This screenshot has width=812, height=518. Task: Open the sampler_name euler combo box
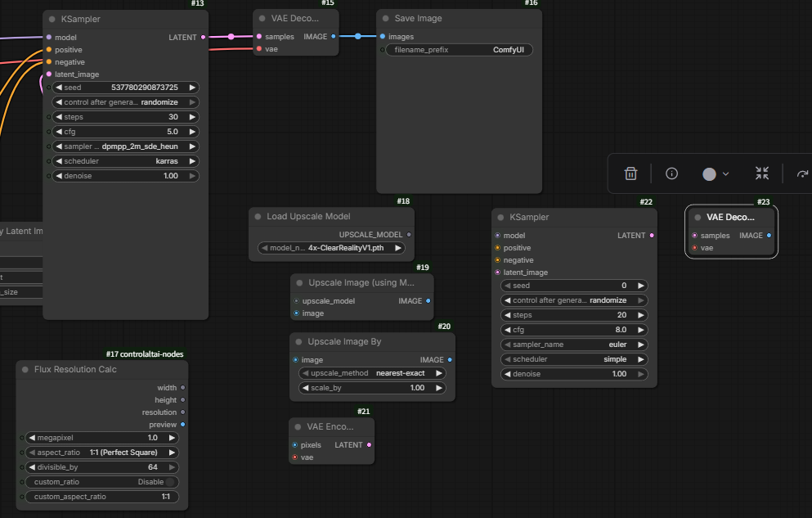coord(574,345)
